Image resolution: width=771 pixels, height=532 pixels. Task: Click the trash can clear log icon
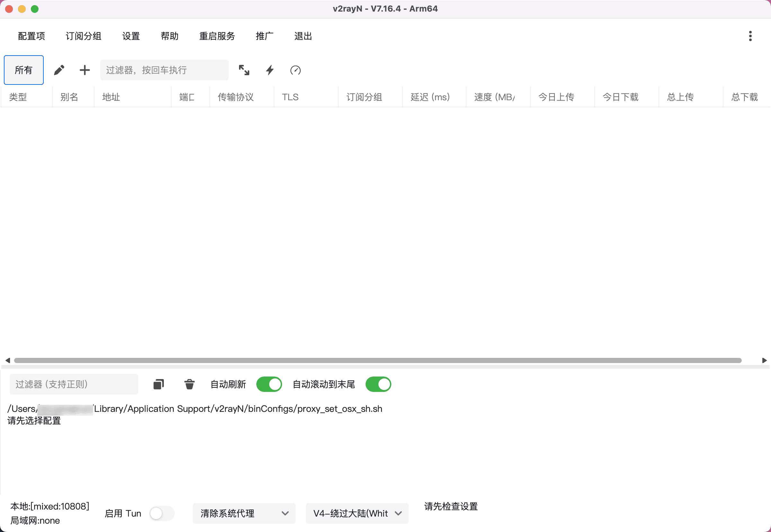(x=189, y=384)
